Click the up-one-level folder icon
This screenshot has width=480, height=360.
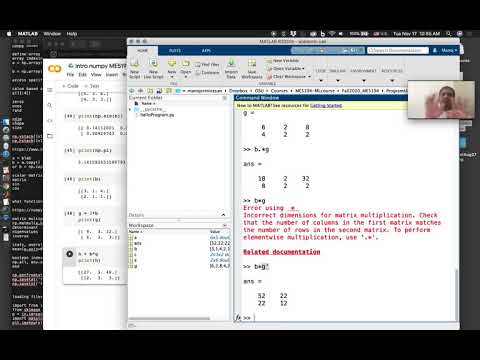tap(150, 91)
